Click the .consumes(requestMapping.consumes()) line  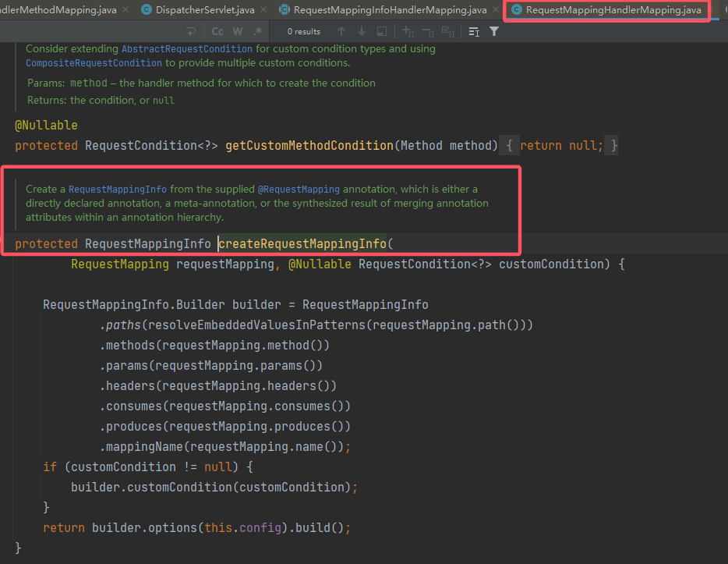pos(224,406)
